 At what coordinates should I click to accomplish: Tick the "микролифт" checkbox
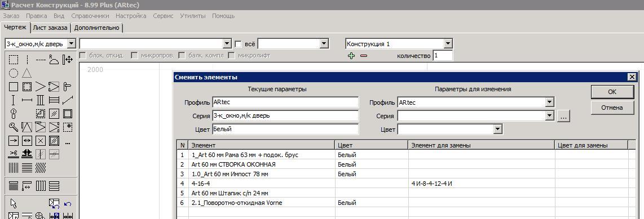[232, 55]
